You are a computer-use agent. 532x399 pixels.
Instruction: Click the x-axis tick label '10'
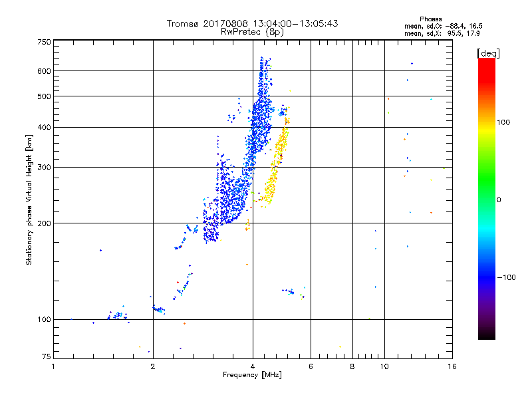(384, 366)
